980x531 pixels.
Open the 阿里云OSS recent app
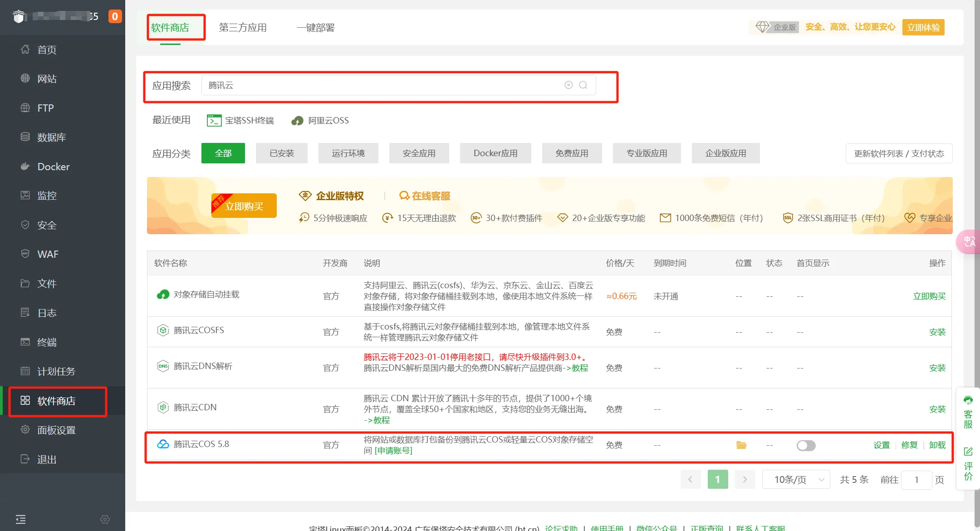click(320, 120)
